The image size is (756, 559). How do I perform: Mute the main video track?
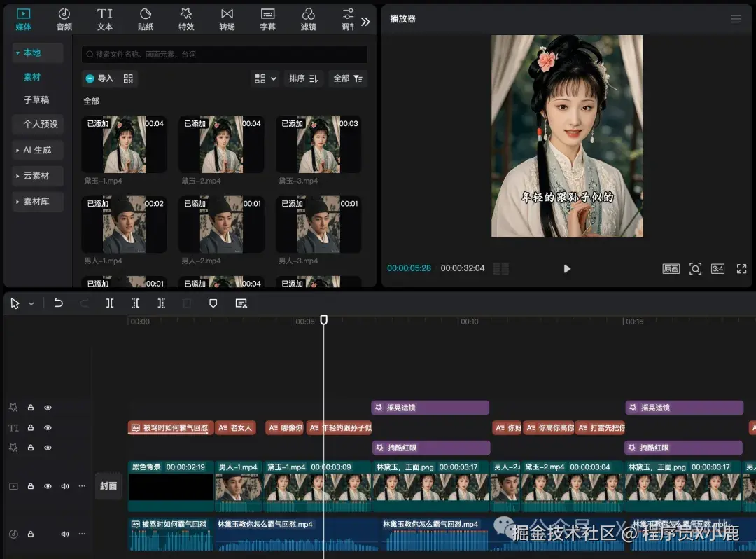click(65, 486)
